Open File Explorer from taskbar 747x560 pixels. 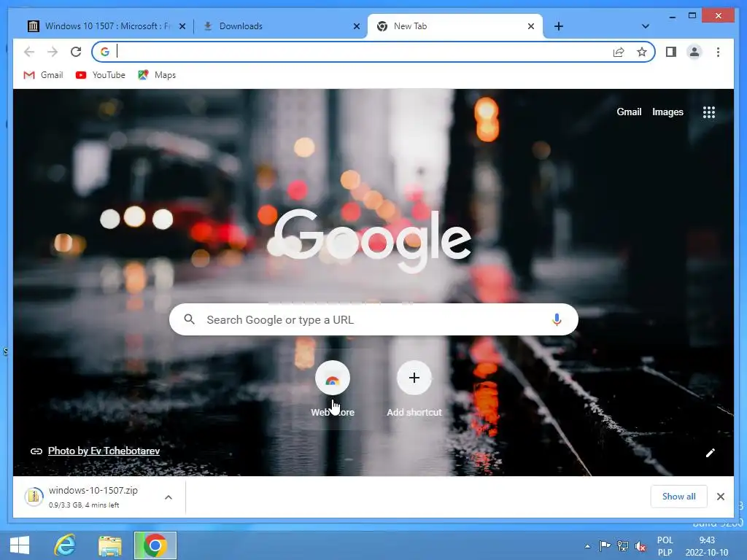coord(110,545)
